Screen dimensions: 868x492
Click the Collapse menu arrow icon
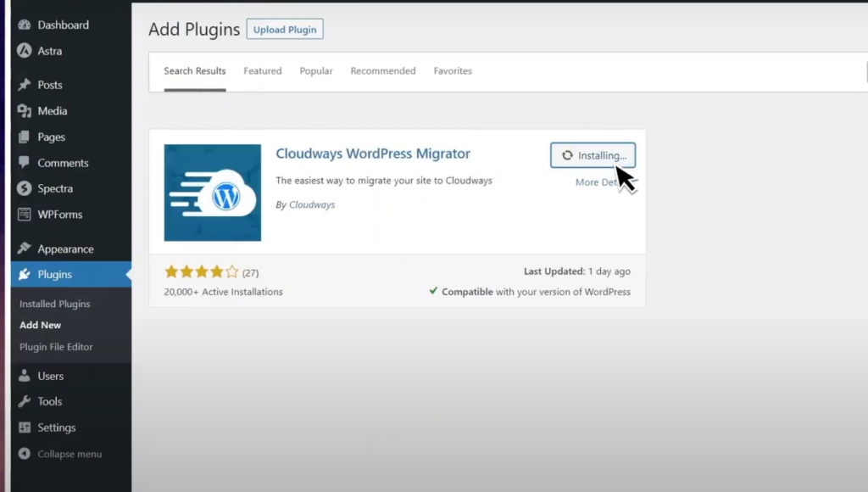[x=25, y=453]
